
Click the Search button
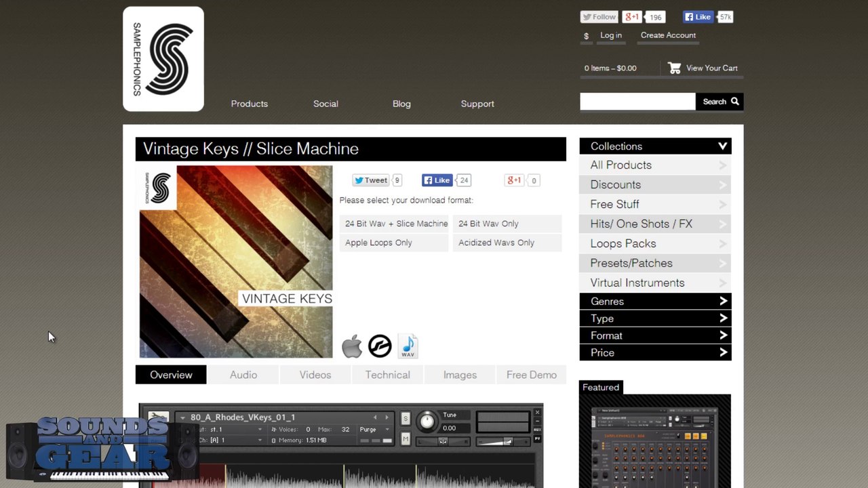click(719, 102)
